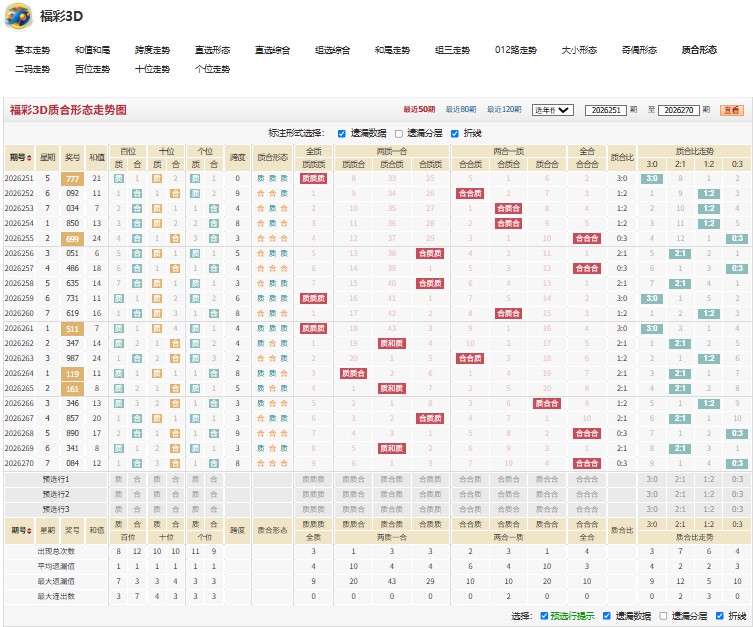The image size is (753, 627).
Task: Go to 二码走势 chart
Action: click(x=32, y=69)
